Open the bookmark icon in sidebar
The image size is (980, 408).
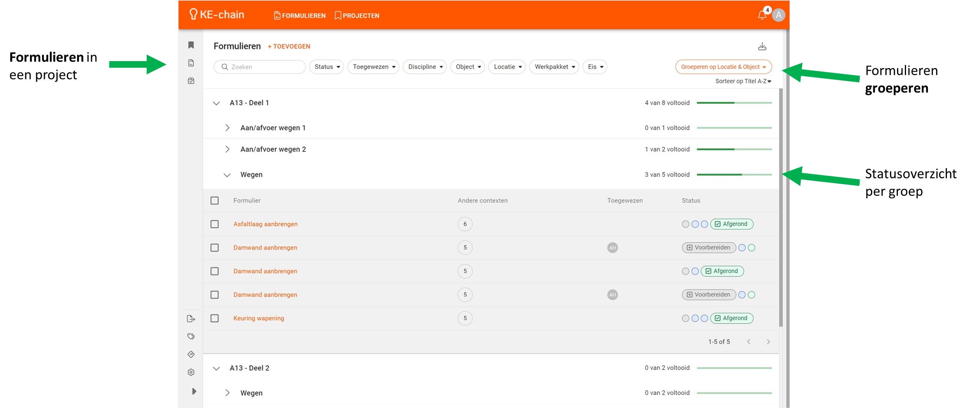click(x=191, y=45)
